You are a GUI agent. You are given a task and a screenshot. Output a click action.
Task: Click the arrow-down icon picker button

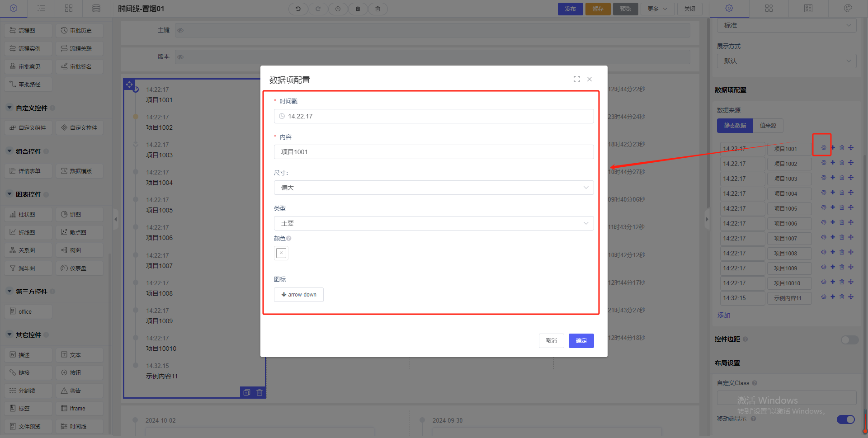[298, 295]
